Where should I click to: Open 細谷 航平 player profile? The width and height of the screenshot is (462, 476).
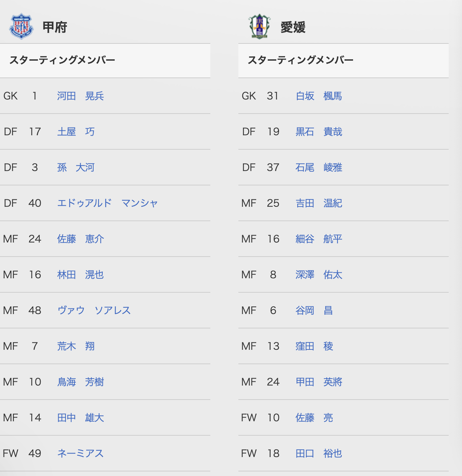tap(319, 239)
